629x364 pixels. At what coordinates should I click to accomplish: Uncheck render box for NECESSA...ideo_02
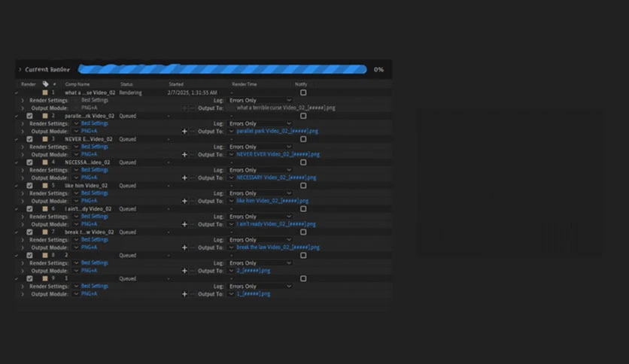[29, 162]
